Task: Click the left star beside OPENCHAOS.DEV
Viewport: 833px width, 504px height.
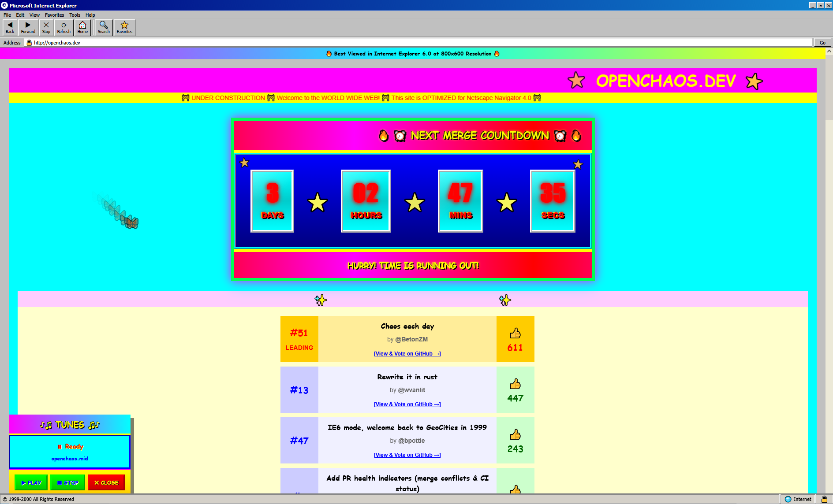Action: [x=576, y=81]
